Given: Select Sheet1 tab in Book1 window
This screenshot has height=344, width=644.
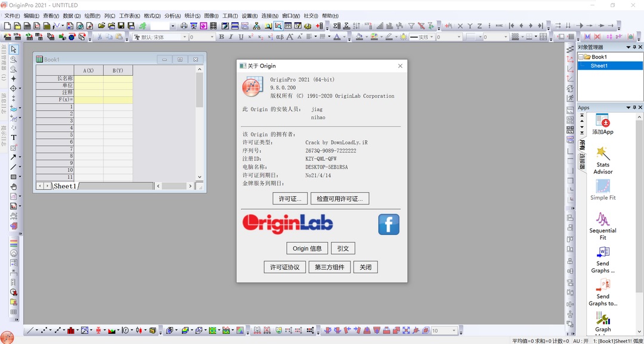Looking at the screenshot, I should click(x=64, y=185).
